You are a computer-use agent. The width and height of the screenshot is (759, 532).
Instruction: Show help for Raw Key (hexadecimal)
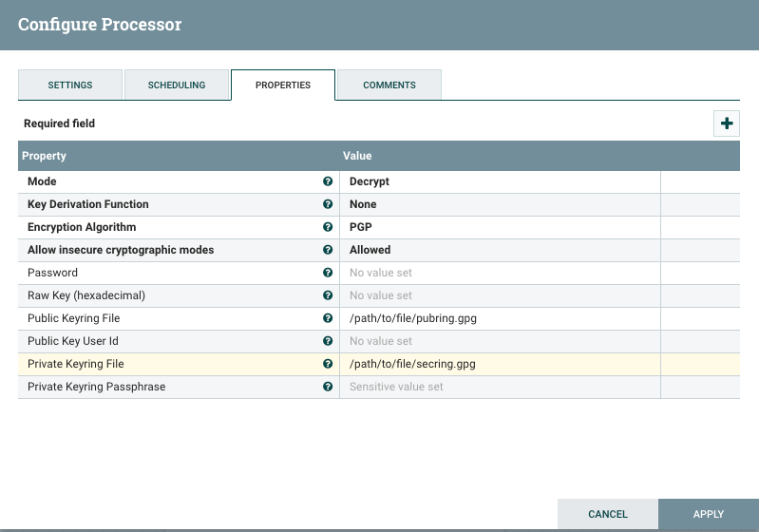click(x=328, y=294)
